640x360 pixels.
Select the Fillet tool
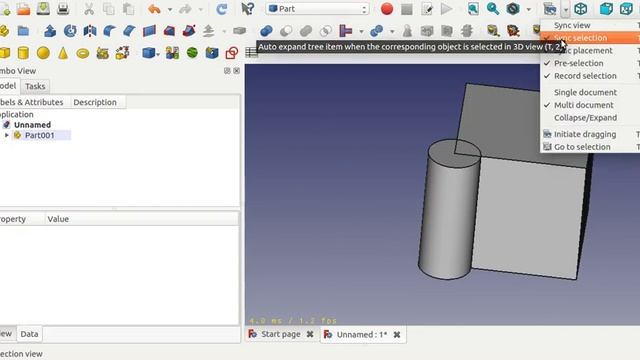tap(109, 31)
